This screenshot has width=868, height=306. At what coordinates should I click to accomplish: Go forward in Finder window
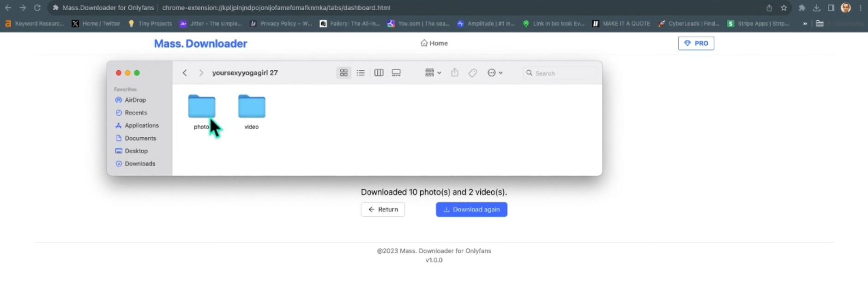coord(201,73)
